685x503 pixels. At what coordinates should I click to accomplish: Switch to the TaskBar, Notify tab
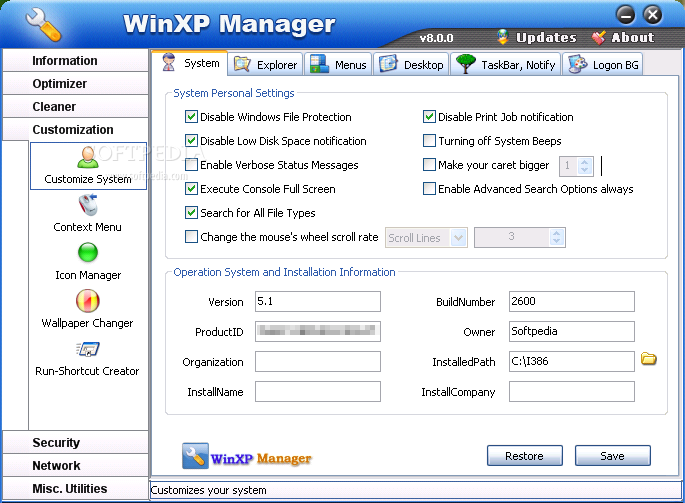click(x=505, y=64)
